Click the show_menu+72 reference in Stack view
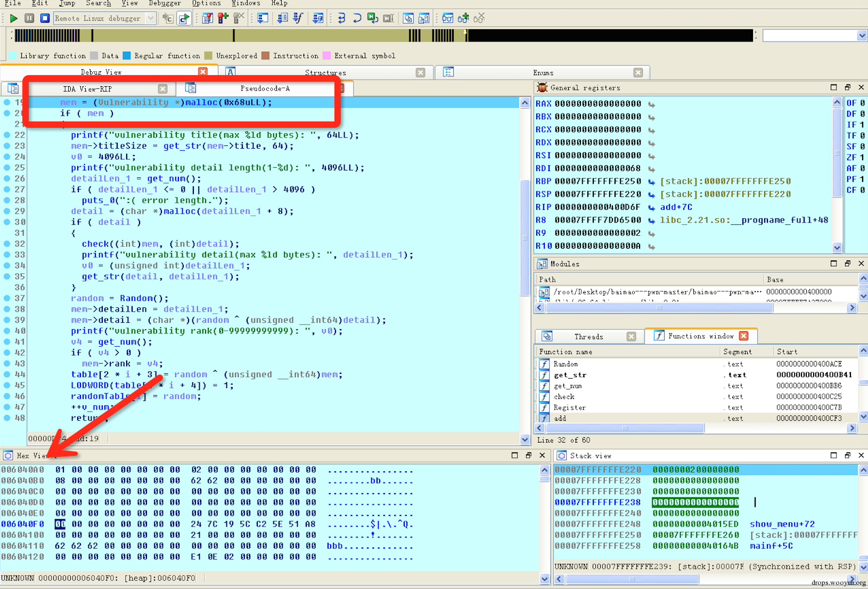Image resolution: width=868 pixels, height=589 pixels. coord(782,524)
